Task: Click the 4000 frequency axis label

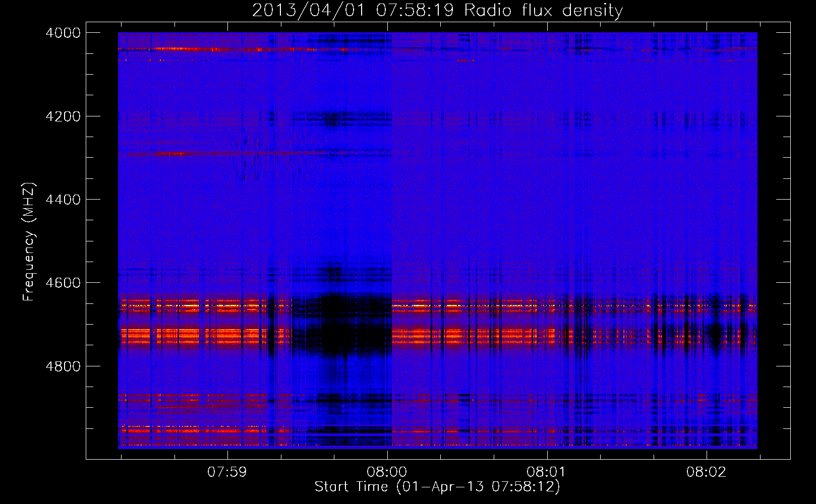Action: pyautogui.click(x=63, y=33)
